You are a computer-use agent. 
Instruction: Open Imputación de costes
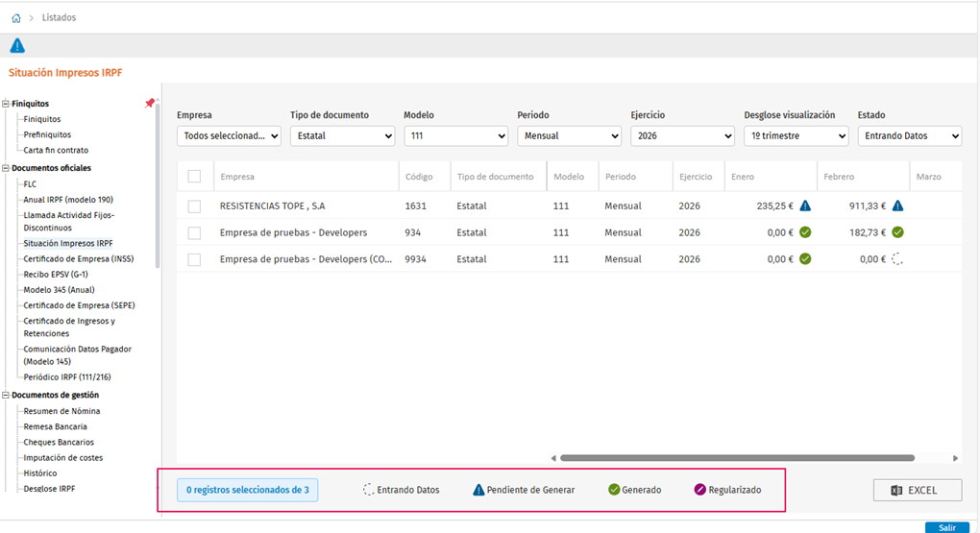coord(62,458)
